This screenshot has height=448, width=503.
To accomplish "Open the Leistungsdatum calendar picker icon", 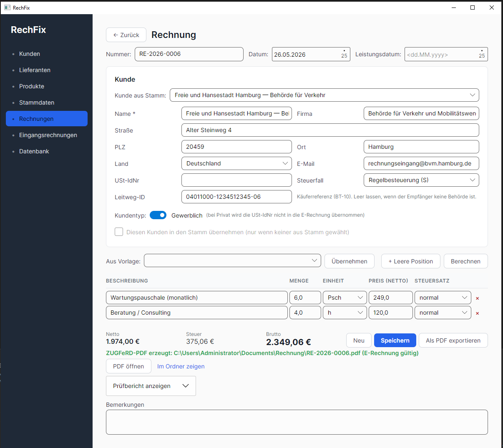I will point(482,54).
